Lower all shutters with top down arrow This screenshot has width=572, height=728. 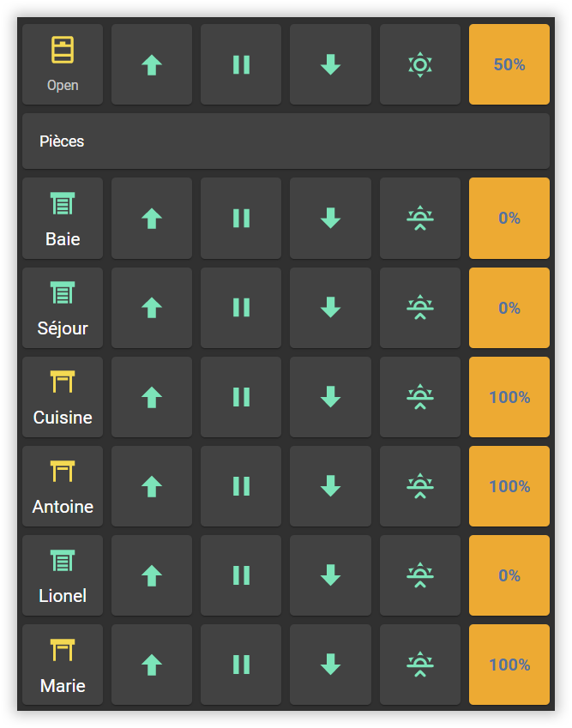[330, 65]
